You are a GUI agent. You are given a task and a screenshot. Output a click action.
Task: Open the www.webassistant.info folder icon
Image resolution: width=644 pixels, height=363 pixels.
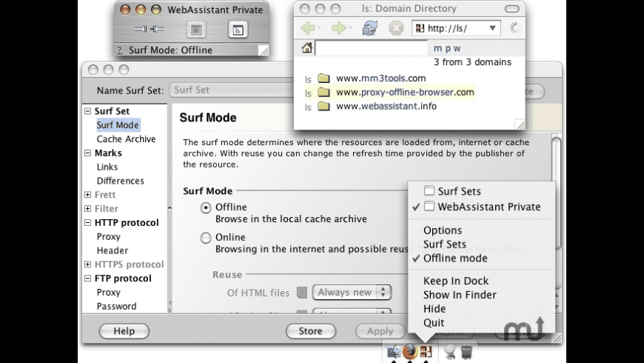click(x=323, y=106)
